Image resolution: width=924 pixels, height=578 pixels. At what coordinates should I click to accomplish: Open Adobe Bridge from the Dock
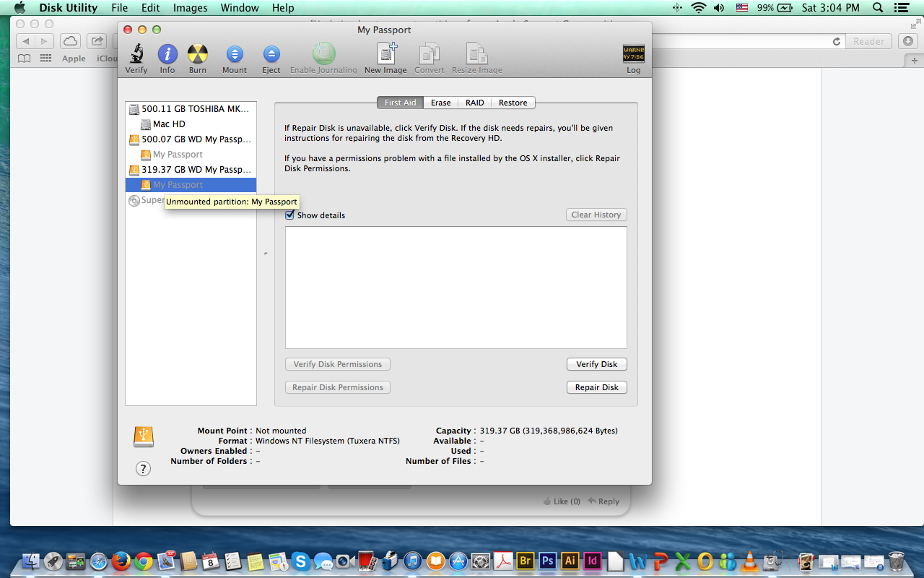(x=526, y=561)
